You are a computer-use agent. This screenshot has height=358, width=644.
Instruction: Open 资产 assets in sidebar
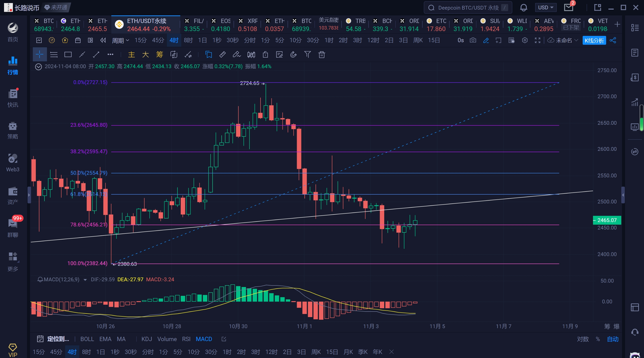pos(13,196)
